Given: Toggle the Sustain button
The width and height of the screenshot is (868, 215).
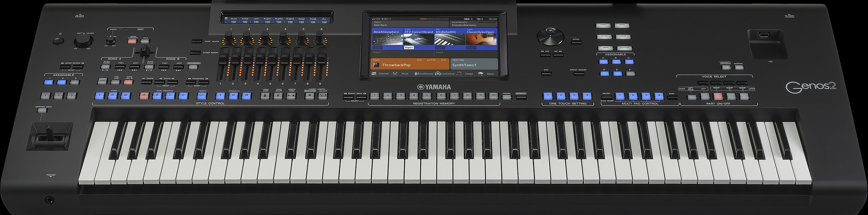Looking at the screenshot, I should (739, 67).
